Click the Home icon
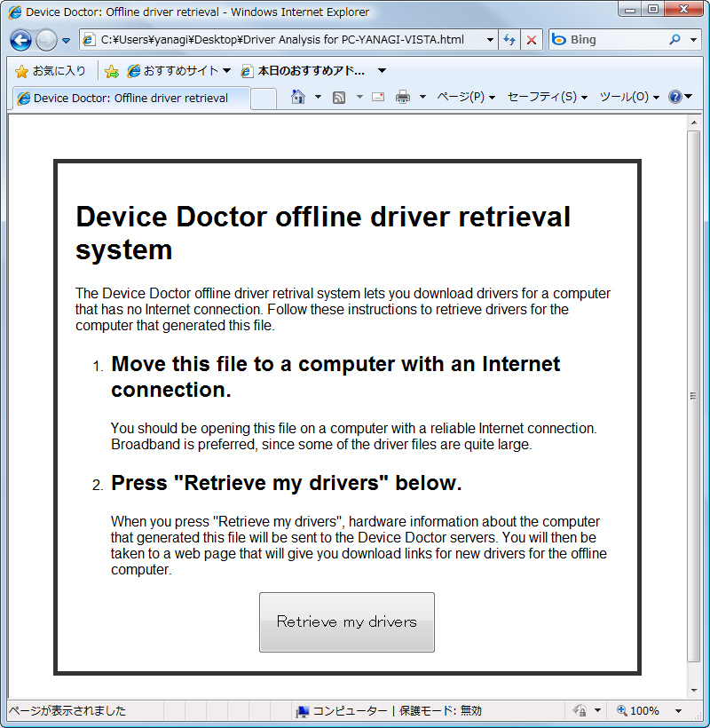 (x=298, y=97)
